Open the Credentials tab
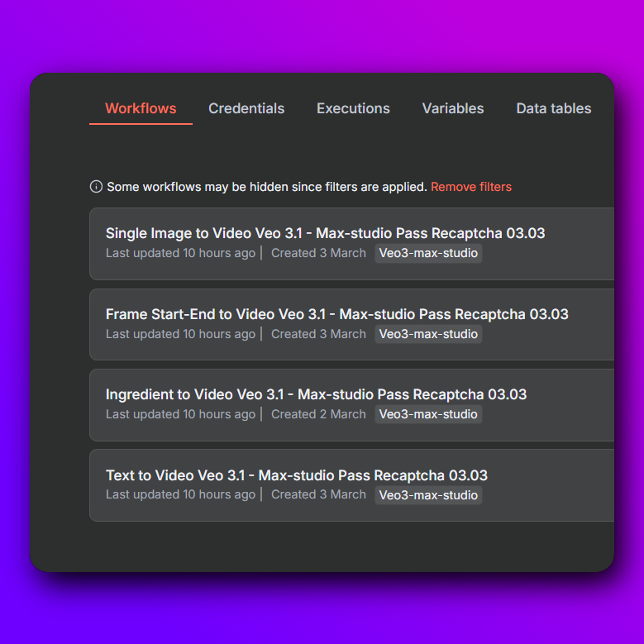Screen dimensions: 644x644 [x=246, y=108]
